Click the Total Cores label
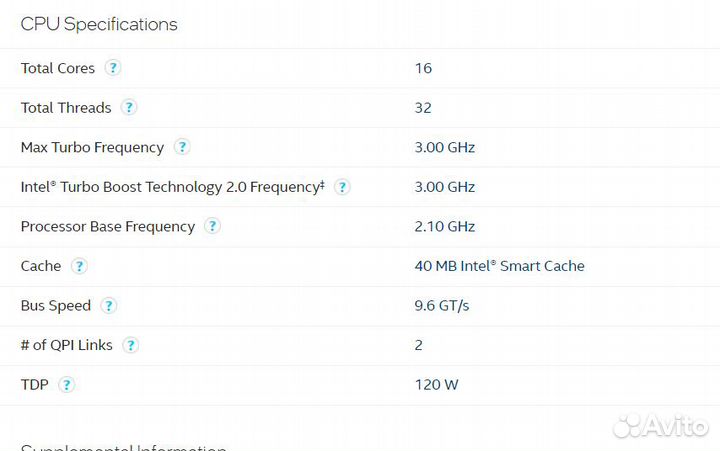720x451 pixels. point(58,68)
